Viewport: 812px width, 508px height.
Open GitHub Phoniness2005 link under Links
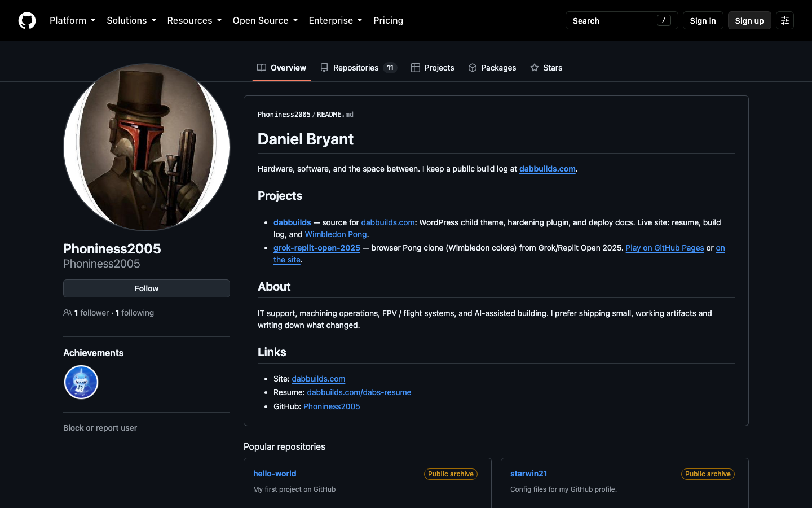[x=332, y=406]
